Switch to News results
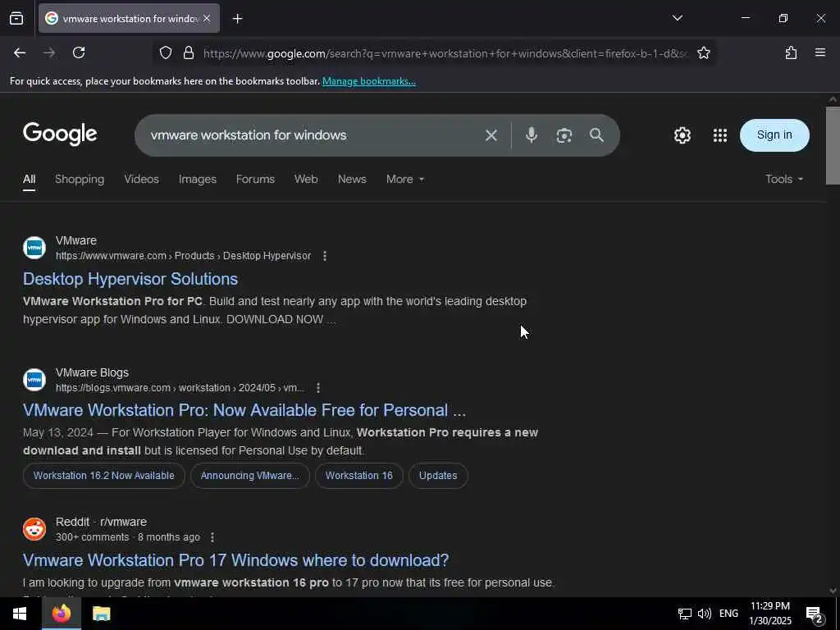 click(352, 180)
